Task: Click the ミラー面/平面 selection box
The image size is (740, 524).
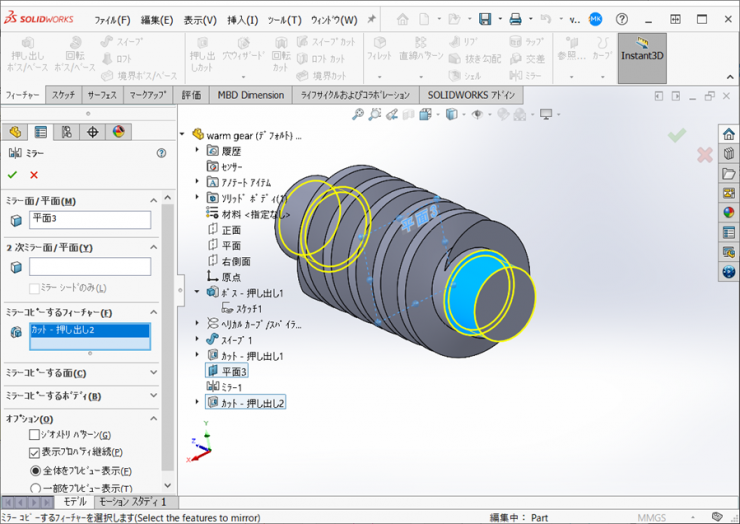Action: click(x=90, y=220)
